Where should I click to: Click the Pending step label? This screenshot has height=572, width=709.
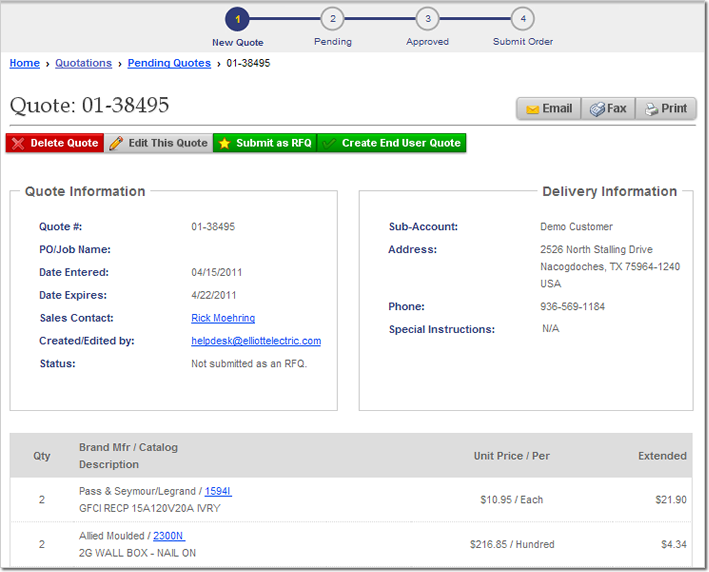[333, 42]
